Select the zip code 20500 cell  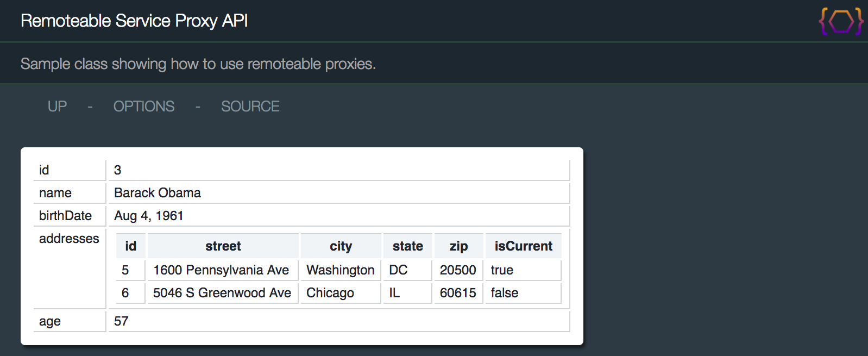458,270
